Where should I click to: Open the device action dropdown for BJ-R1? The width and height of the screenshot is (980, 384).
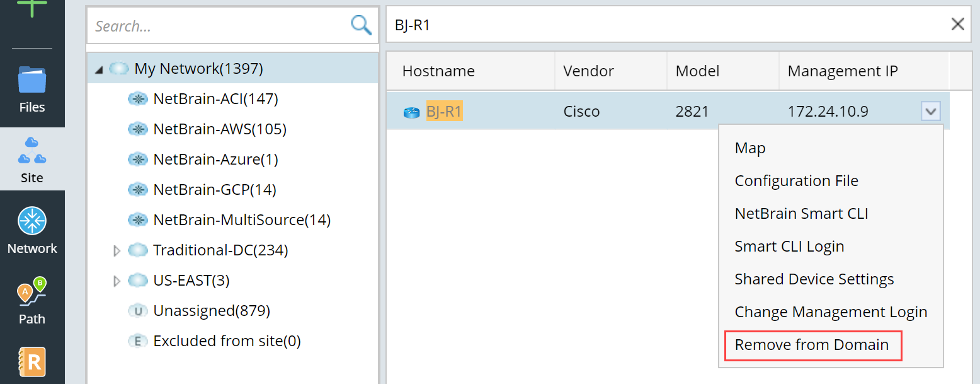[x=931, y=111]
